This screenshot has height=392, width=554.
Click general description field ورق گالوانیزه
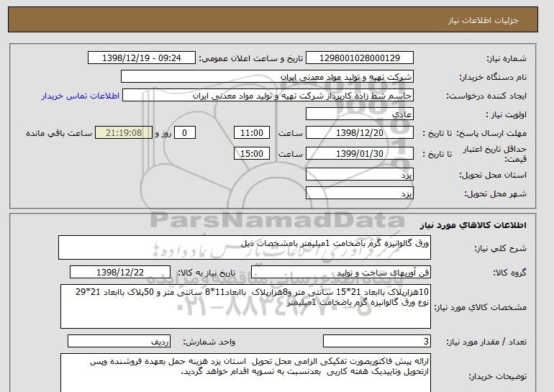coord(245,247)
